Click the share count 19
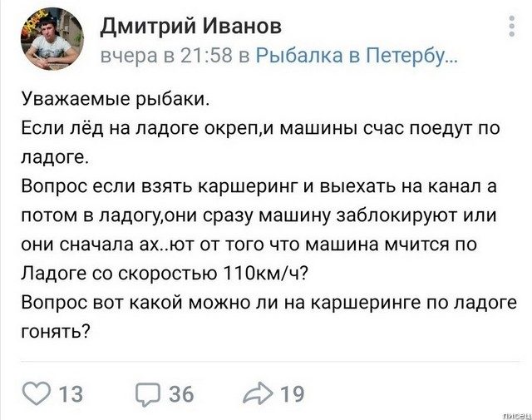The height and width of the screenshot is (420, 532). pyautogui.click(x=293, y=393)
